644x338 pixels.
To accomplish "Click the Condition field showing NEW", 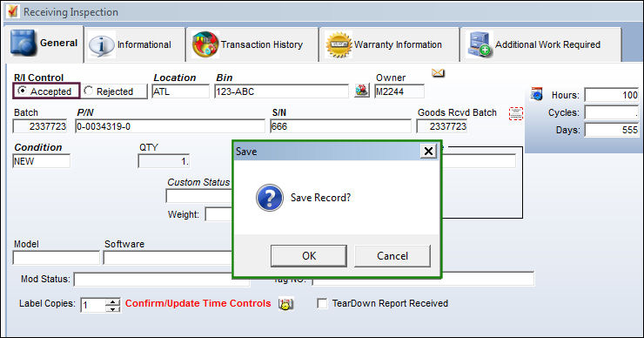I will [x=42, y=161].
